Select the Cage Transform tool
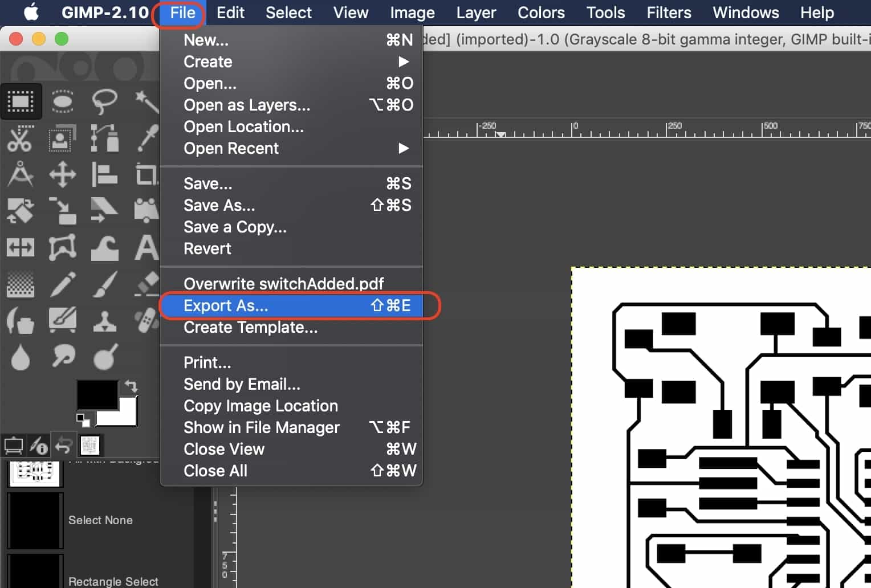Viewport: 871px width, 588px height. [62, 248]
